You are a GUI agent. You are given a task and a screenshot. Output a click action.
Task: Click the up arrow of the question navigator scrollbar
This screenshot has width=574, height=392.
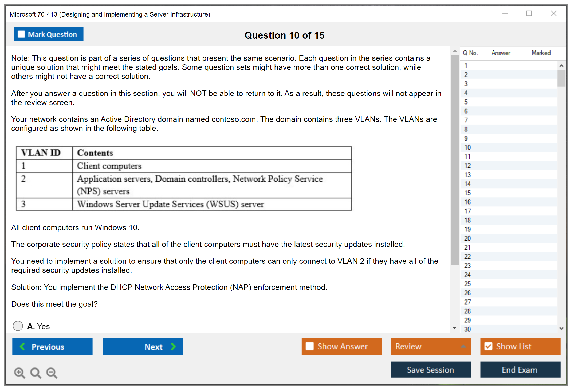(561, 65)
